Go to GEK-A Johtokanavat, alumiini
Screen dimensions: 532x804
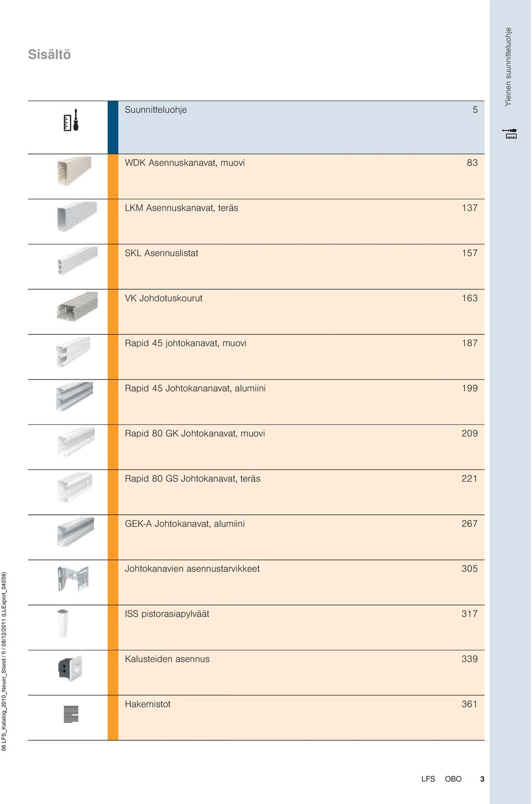pyautogui.click(x=185, y=524)
